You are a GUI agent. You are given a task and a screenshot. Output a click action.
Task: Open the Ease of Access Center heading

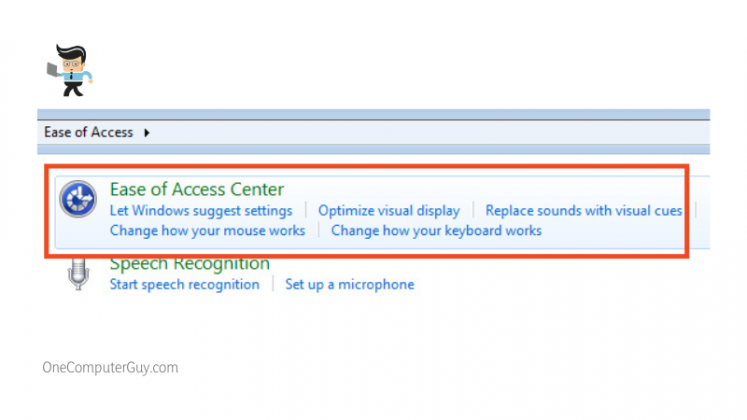coord(196,189)
